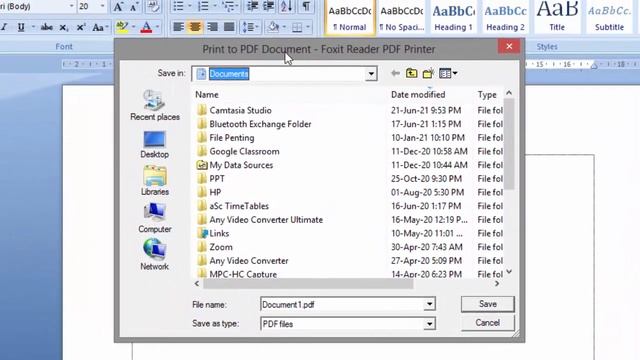Screen dimensions: 640x360
Task: Open Network in dialog sidebar
Action: (154, 255)
